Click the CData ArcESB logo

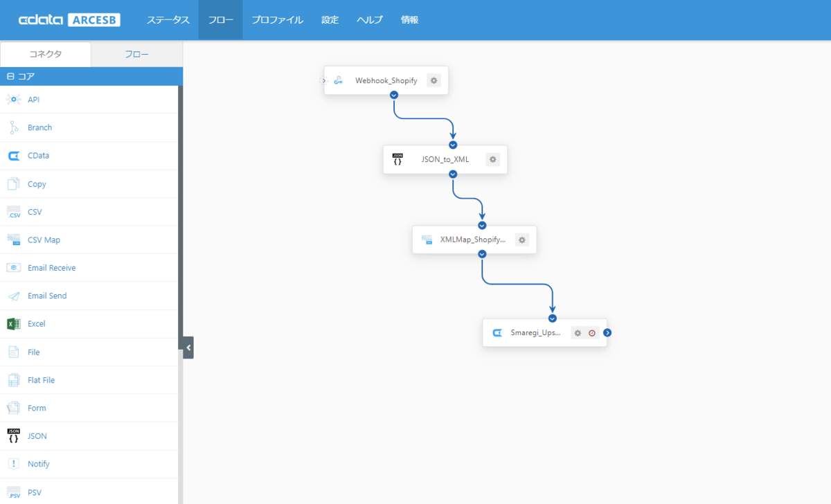click(x=69, y=20)
